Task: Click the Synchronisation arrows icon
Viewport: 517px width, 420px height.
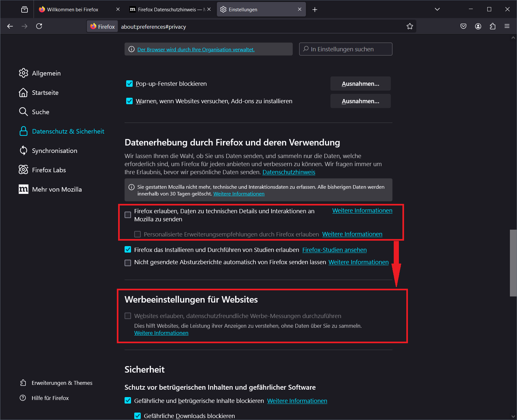Action: click(x=24, y=151)
